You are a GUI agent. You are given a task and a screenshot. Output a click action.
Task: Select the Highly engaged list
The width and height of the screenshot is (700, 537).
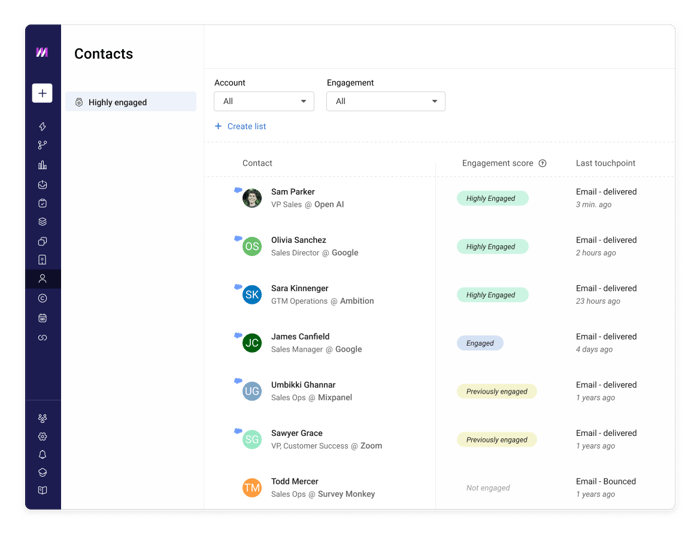click(130, 102)
